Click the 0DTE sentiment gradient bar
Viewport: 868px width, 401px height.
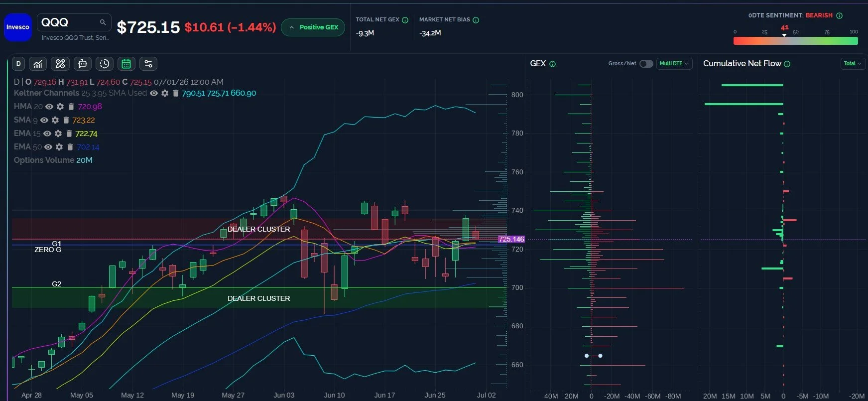click(795, 41)
